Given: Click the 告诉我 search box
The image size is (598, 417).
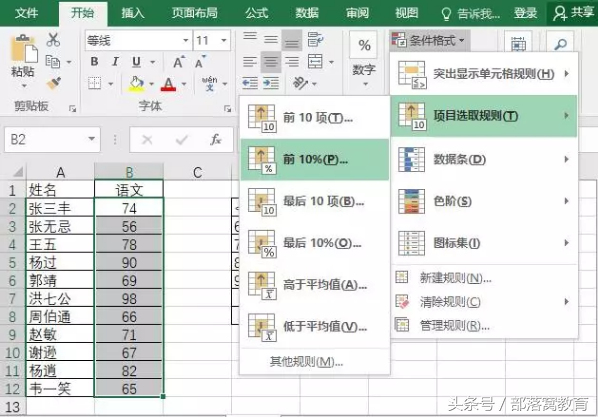Looking at the screenshot, I should (471, 14).
